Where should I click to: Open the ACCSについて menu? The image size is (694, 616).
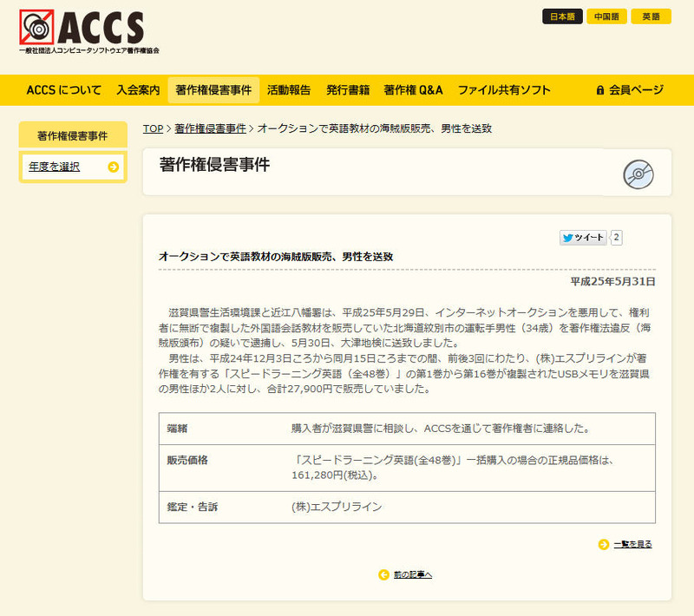tap(63, 90)
